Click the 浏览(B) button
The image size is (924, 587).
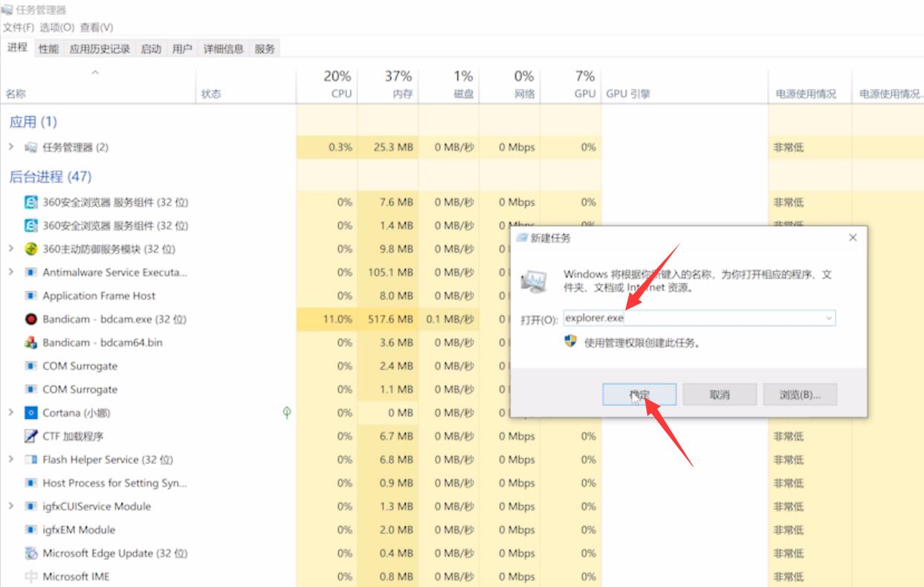pyautogui.click(x=799, y=395)
